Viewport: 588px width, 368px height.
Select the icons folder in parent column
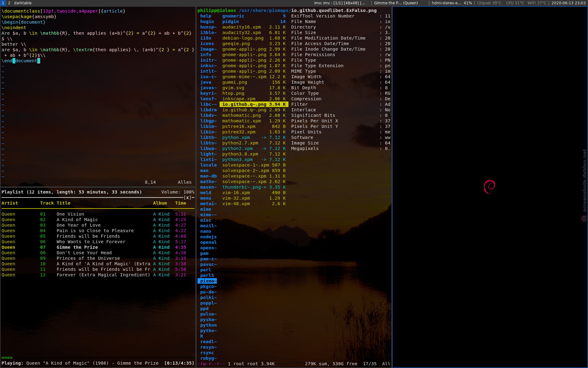[x=207, y=44]
